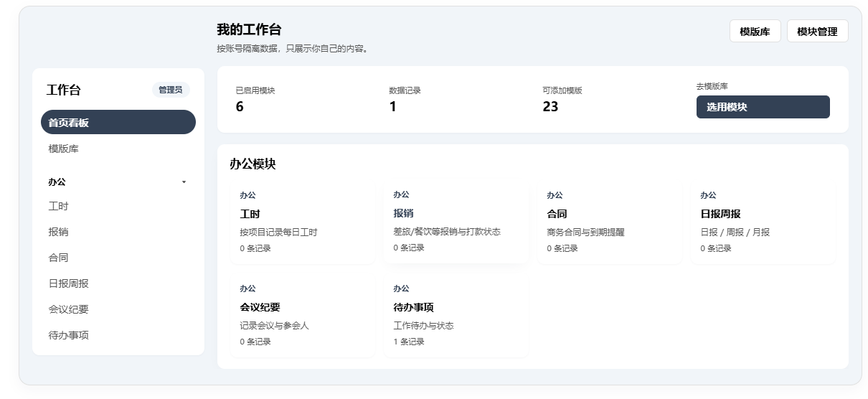Open the 工时 module card

(x=302, y=222)
